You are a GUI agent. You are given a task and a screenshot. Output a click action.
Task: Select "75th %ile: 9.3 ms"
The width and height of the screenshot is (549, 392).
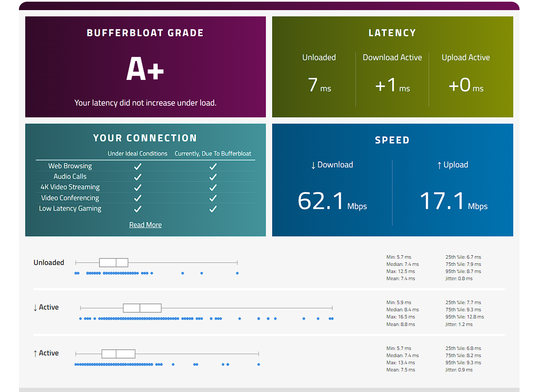tap(463, 310)
